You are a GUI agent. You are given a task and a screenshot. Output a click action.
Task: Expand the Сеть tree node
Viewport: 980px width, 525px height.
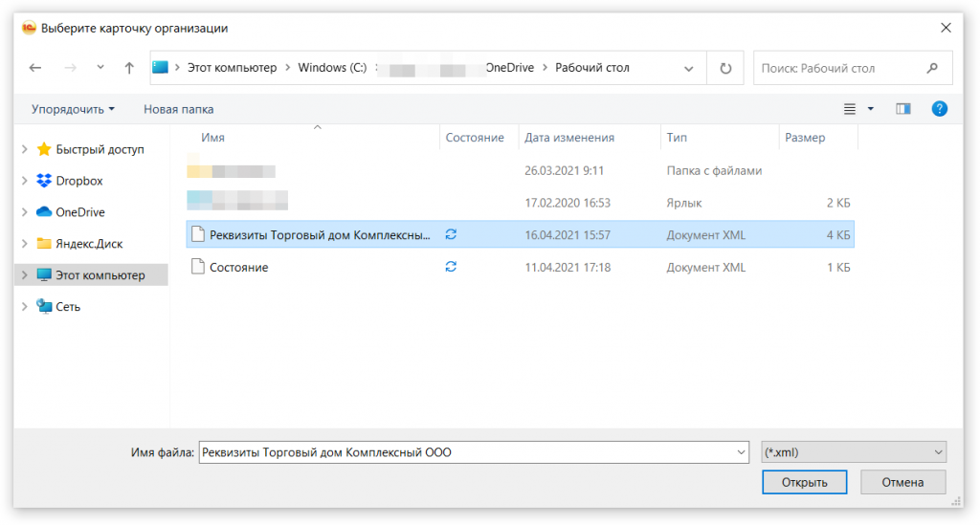tap(25, 307)
